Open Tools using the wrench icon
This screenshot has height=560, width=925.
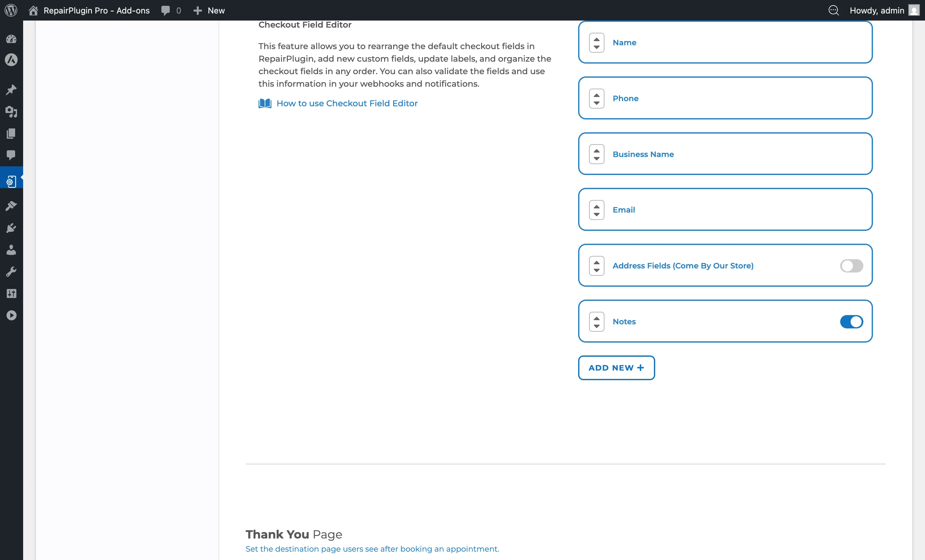tap(11, 271)
